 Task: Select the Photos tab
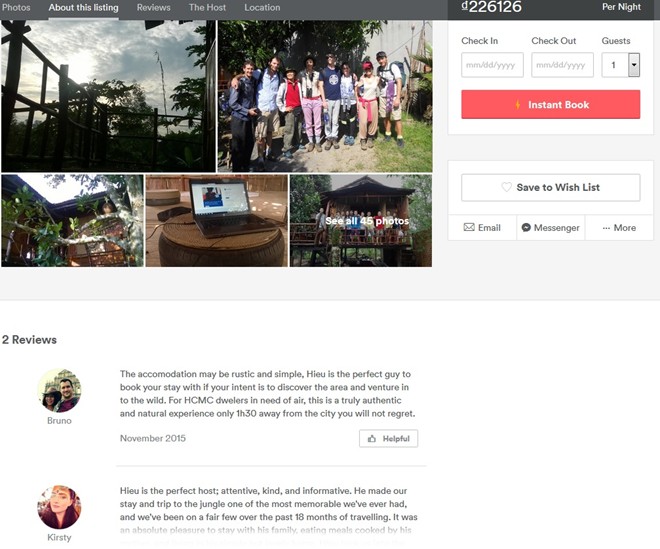(x=16, y=8)
